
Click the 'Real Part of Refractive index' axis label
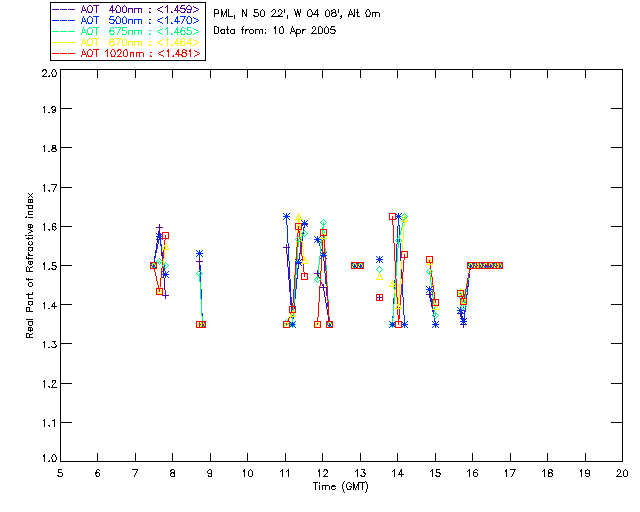(x=29, y=265)
